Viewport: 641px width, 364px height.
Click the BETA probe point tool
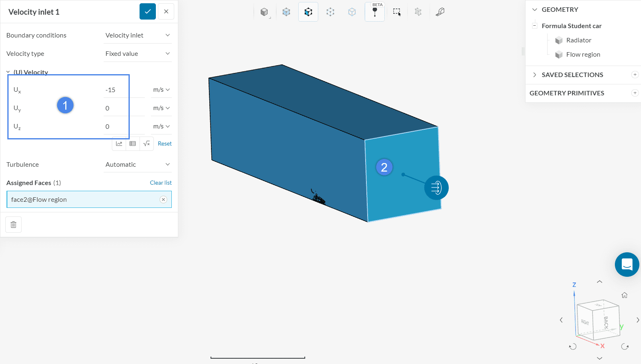click(375, 12)
